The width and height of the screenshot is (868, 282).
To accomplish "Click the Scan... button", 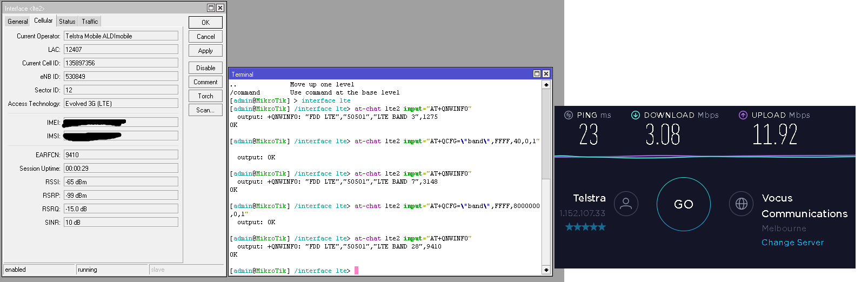I will [205, 110].
